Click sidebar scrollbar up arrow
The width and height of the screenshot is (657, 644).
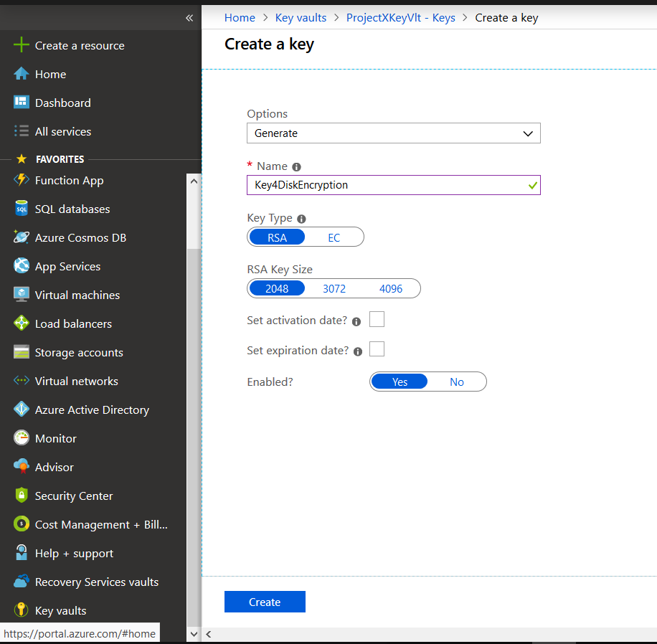click(194, 181)
